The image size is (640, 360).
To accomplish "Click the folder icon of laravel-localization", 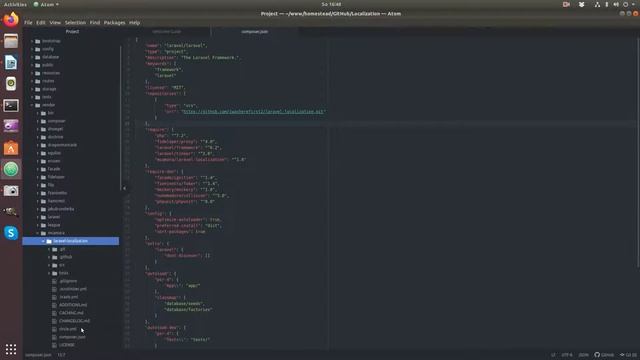I will (x=49, y=241).
